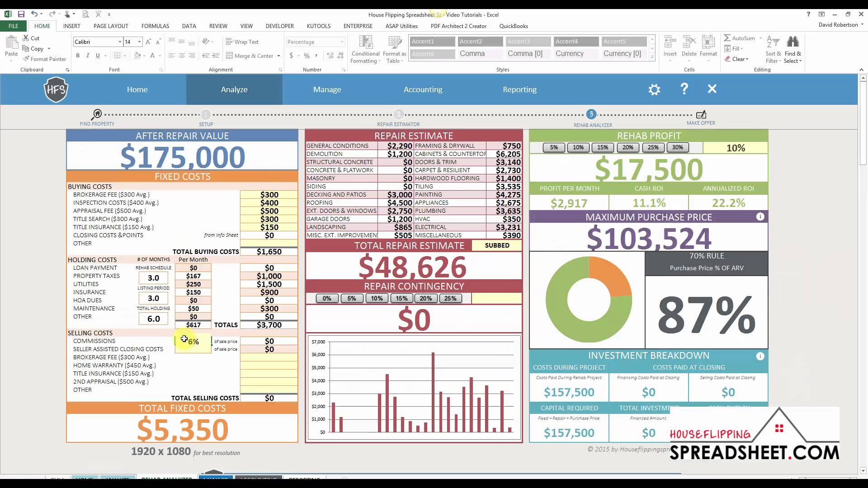Screen dimensions: 868x488
Task: Open the FORMULAS ribbon tab
Action: (155, 26)
